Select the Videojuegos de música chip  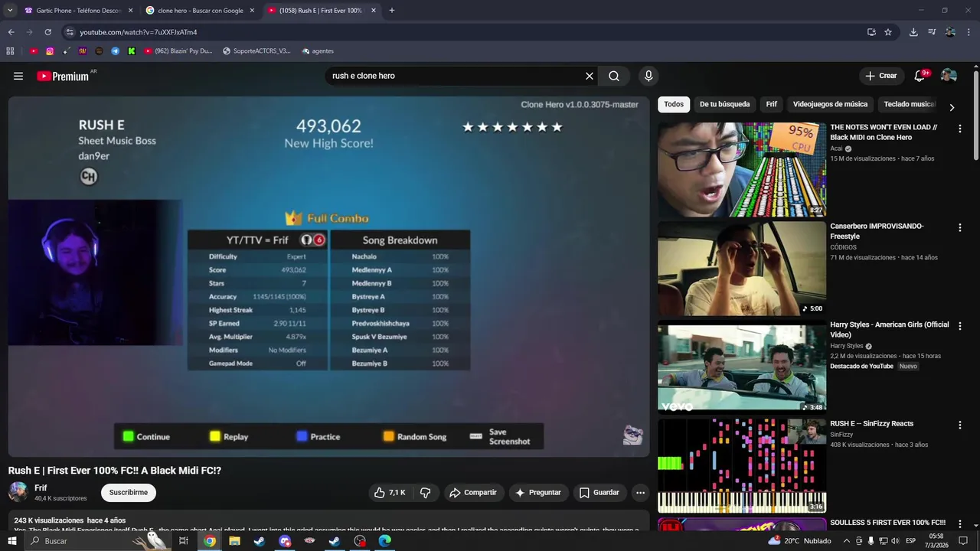[x=830, y=104]
